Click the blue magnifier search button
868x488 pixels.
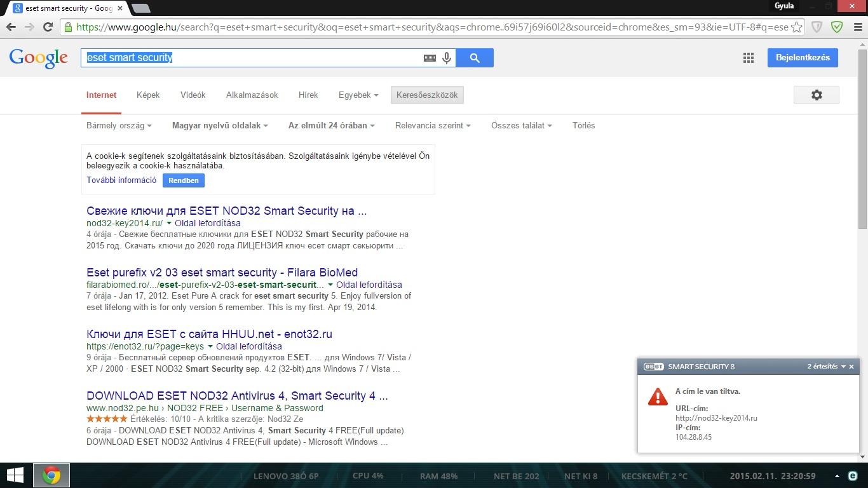pos(475,58)
